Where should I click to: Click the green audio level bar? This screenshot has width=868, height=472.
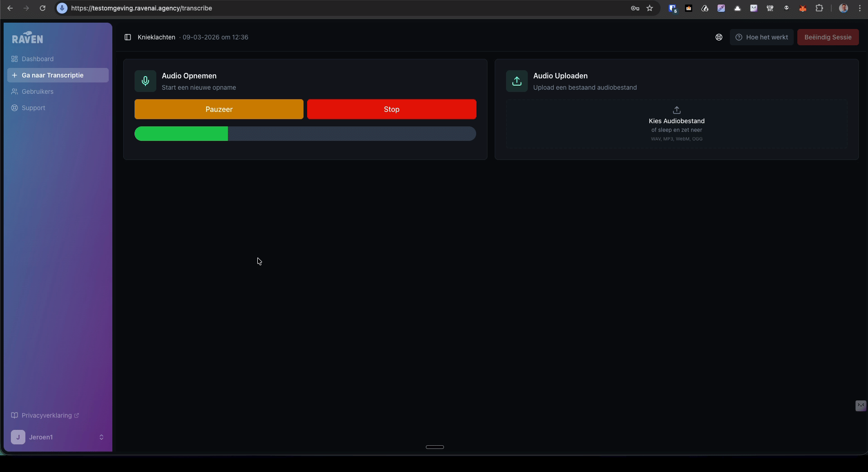(x=181, y=134)
